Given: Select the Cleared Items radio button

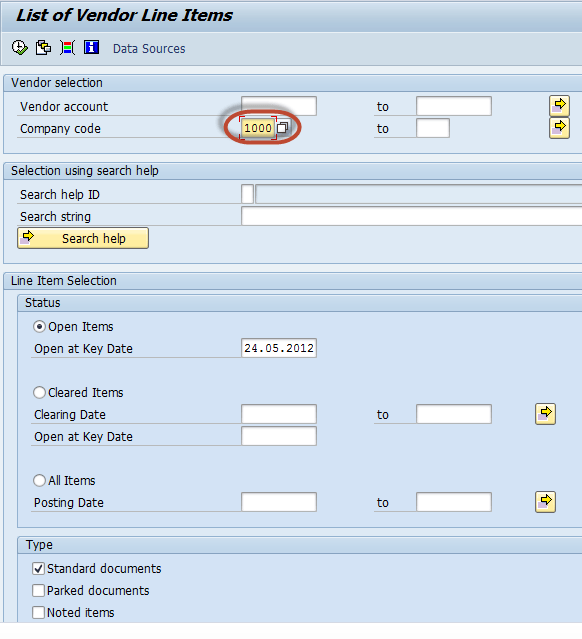Looking at the screenshot, I should (39, 392).
